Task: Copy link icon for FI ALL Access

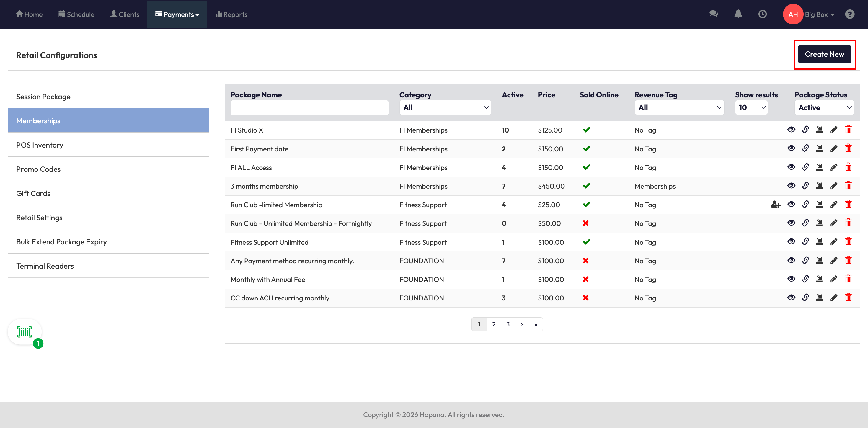Action: point(805,167)
